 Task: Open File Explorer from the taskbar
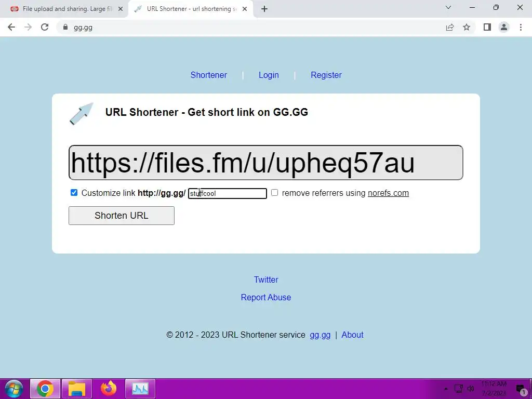(77, 389)
